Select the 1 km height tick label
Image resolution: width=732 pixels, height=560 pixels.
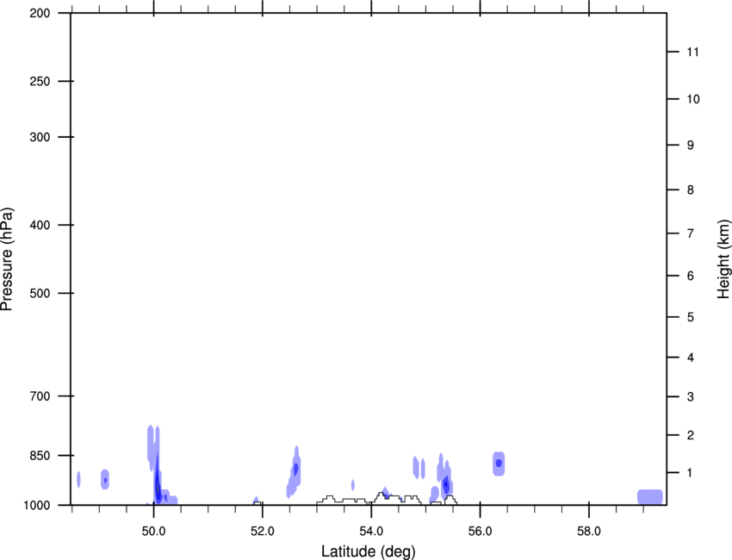(x=688, y=472)
